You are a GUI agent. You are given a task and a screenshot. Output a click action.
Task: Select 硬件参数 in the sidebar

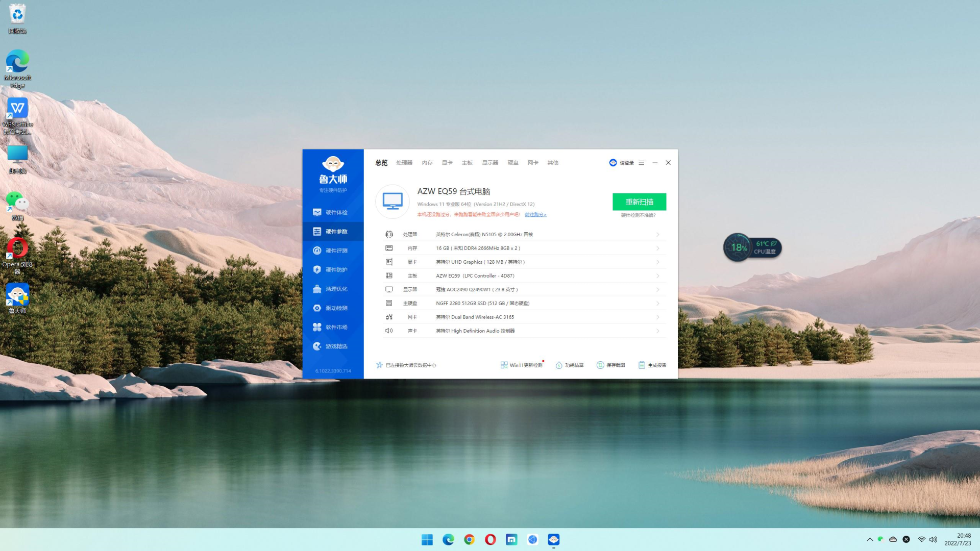333,232
